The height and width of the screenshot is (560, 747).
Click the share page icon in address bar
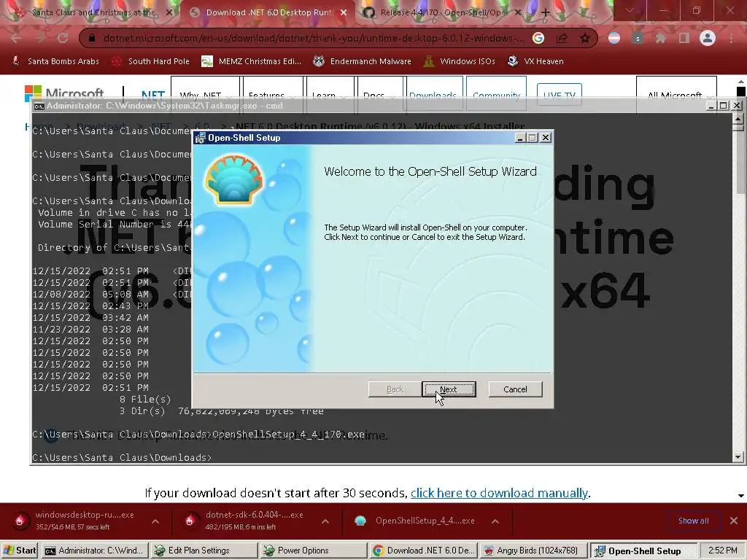coord(562,38)
